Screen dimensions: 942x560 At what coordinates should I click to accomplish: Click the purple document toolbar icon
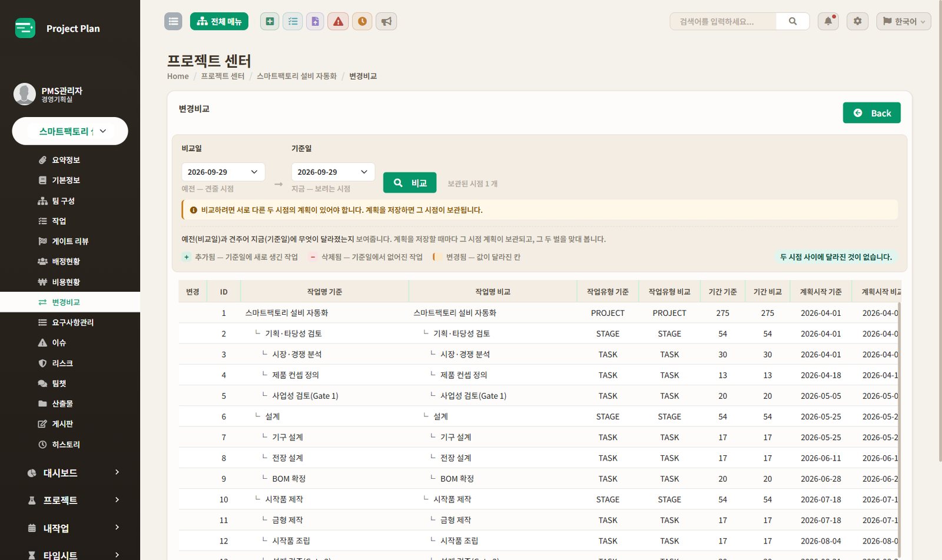[x=315, y=21]
